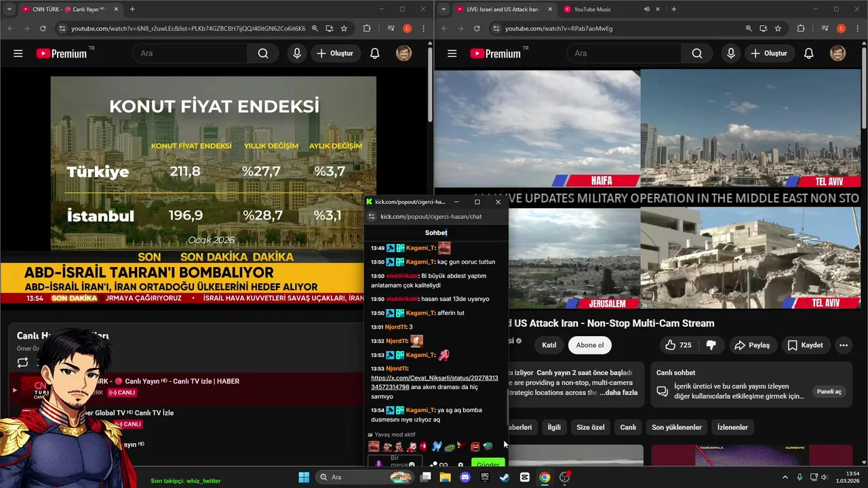This screenshot has height=488, width=868.
Task: Select the Size özel filter chip
Action: click(x=590, y=428)
